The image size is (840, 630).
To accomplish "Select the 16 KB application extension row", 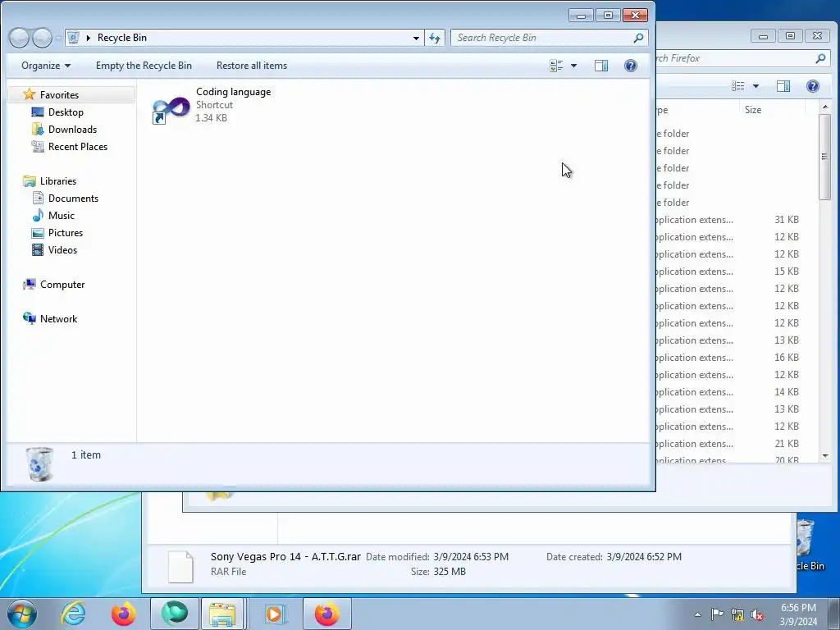I will point(729,358).
